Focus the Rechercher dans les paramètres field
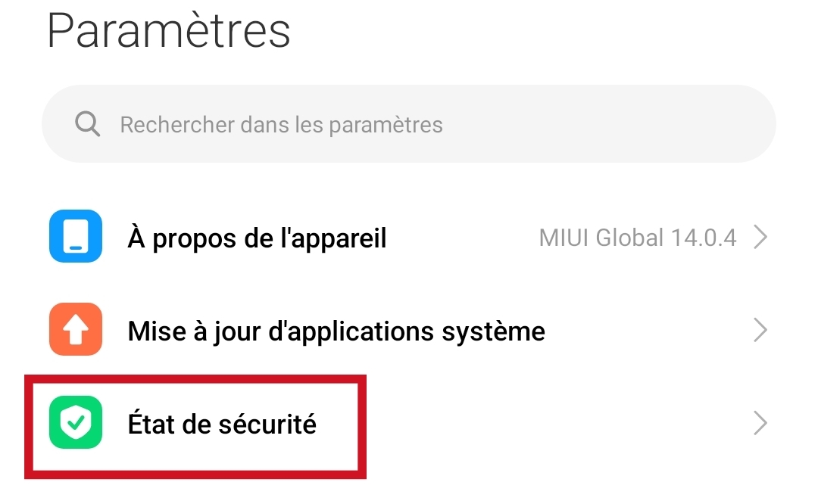 [x=409, y=124]
